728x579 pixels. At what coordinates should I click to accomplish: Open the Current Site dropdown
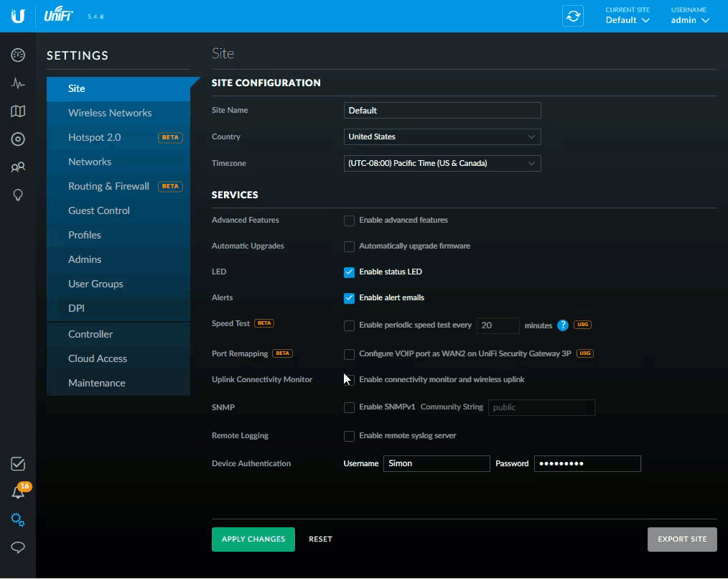click(x=627, y=20)
